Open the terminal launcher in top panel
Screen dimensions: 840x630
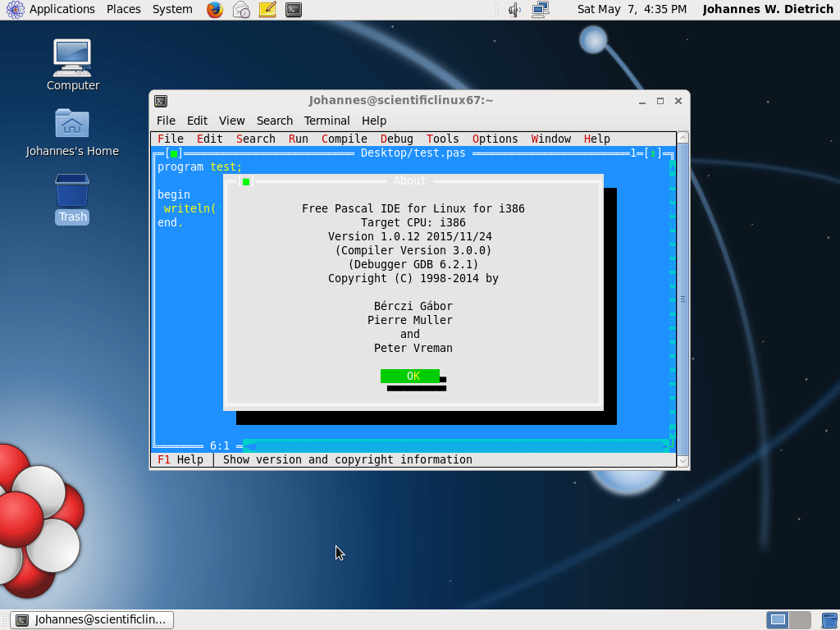pos(293,10)
